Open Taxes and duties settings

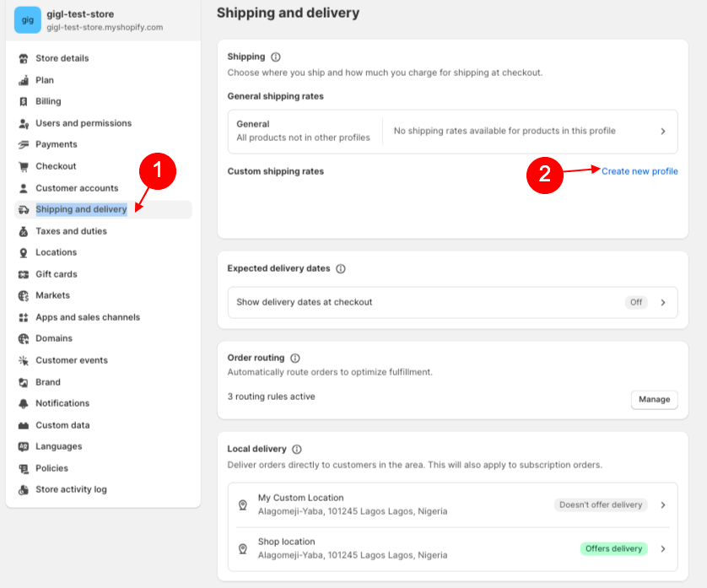(x=71, y=231)
